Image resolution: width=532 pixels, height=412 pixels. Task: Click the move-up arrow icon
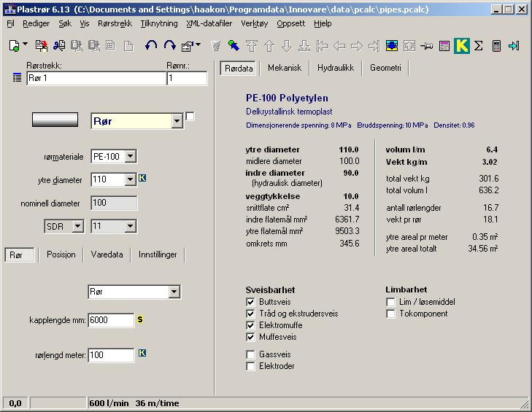point(269,46)
